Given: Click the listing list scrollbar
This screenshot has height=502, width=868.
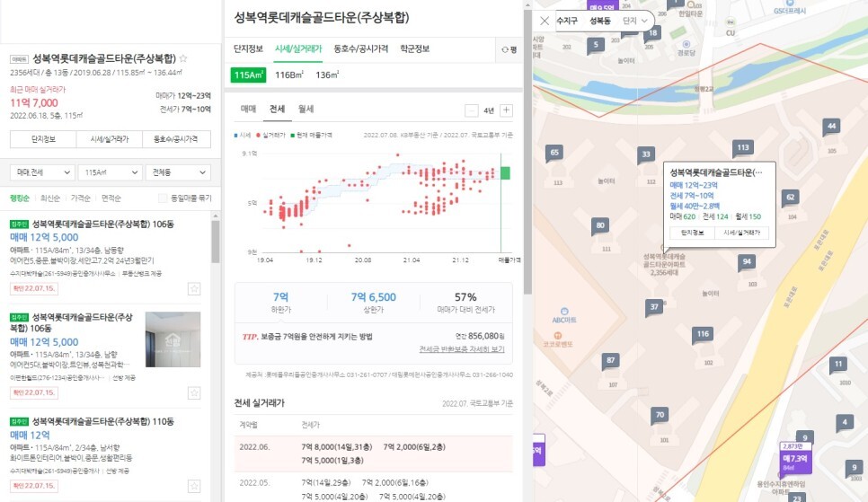Looking at the screenshot, I should [216, 242].
